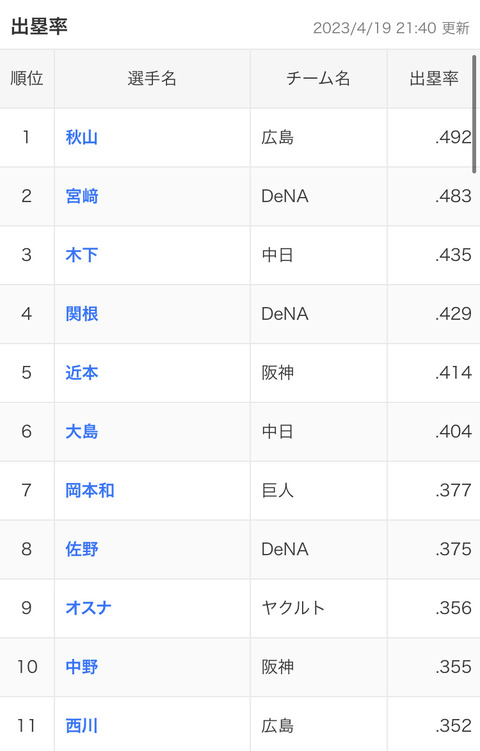Click the vertical scrollbar thumb

474,114
